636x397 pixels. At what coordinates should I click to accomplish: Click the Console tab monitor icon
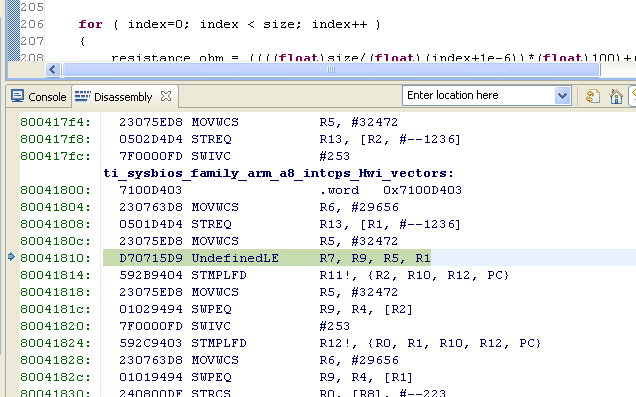pos(17,96)
